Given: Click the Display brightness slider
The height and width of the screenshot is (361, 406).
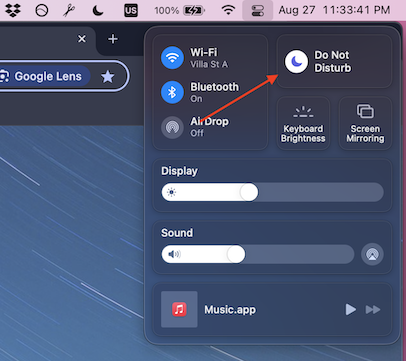Looking at the screenshot, I should point(272,192).
